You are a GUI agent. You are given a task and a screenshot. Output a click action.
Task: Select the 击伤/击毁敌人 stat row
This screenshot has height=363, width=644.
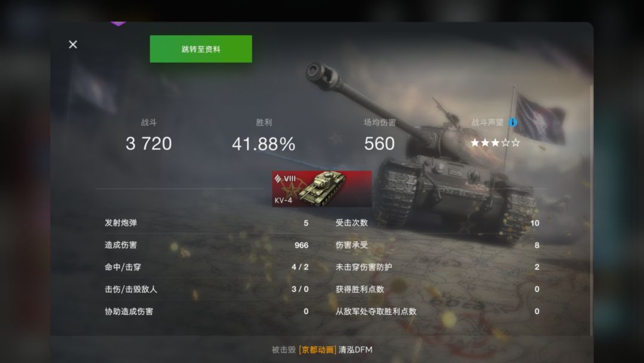[x=206, y=290]
